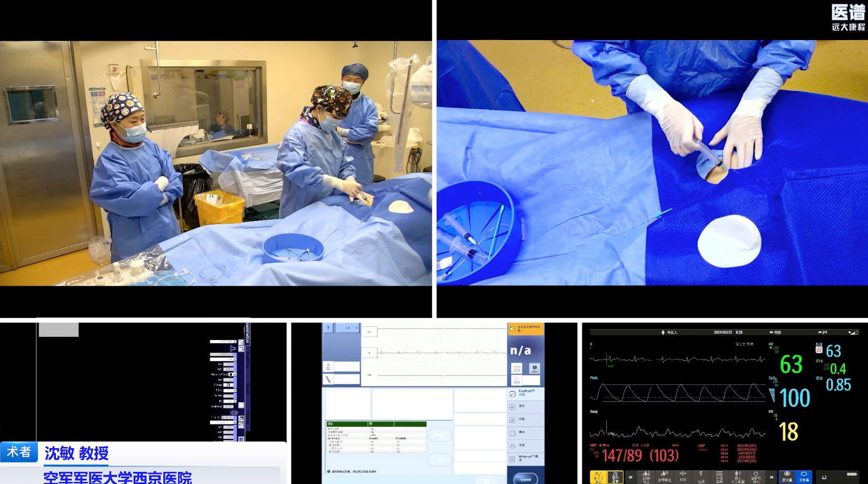Select the green HR value 63
This screenshot has width=868, height=484.
[x=791, y=364]
